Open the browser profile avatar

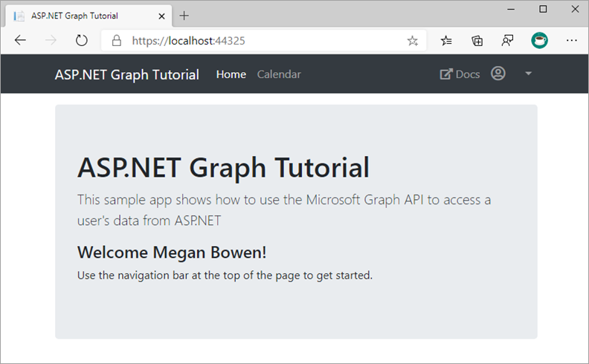539,40
